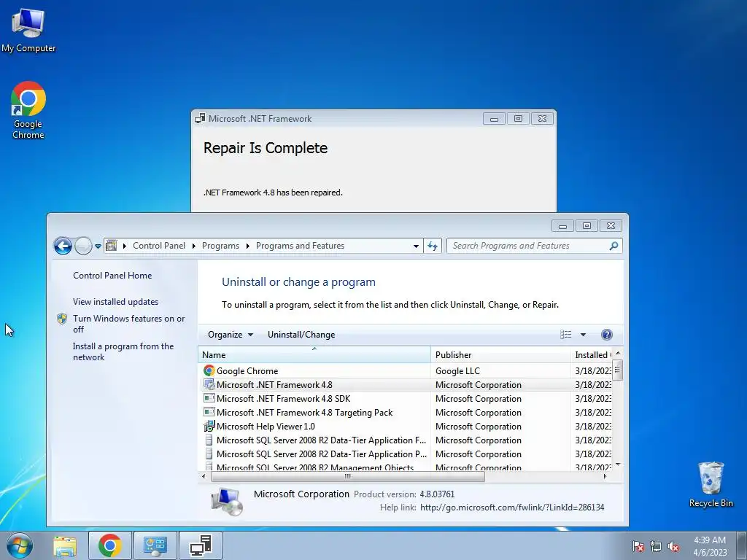The image size is (747, 560).
Task: Close the Microsoft .NET Framework window
Action: tap(542, 119)
